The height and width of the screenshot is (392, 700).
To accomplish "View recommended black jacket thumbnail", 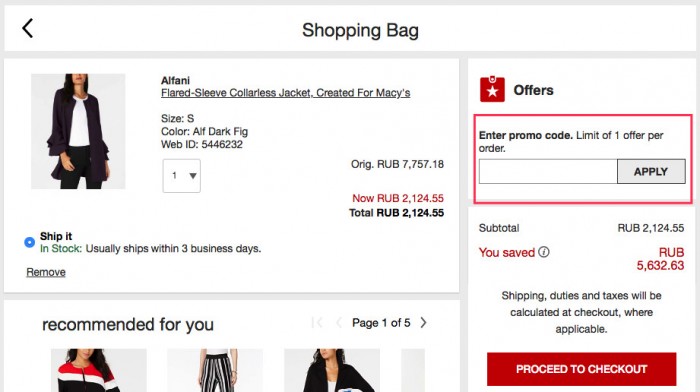I will point(332,370).
